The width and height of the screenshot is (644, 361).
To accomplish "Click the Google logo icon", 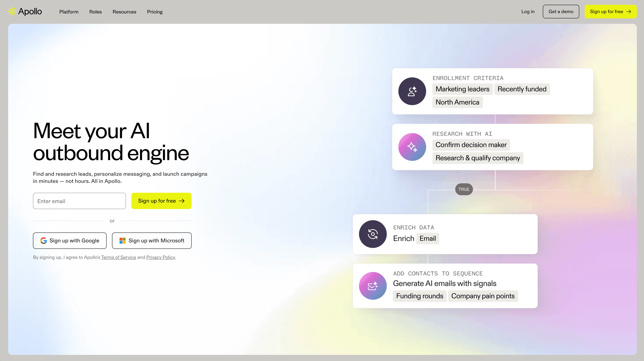I will (44, 240).
